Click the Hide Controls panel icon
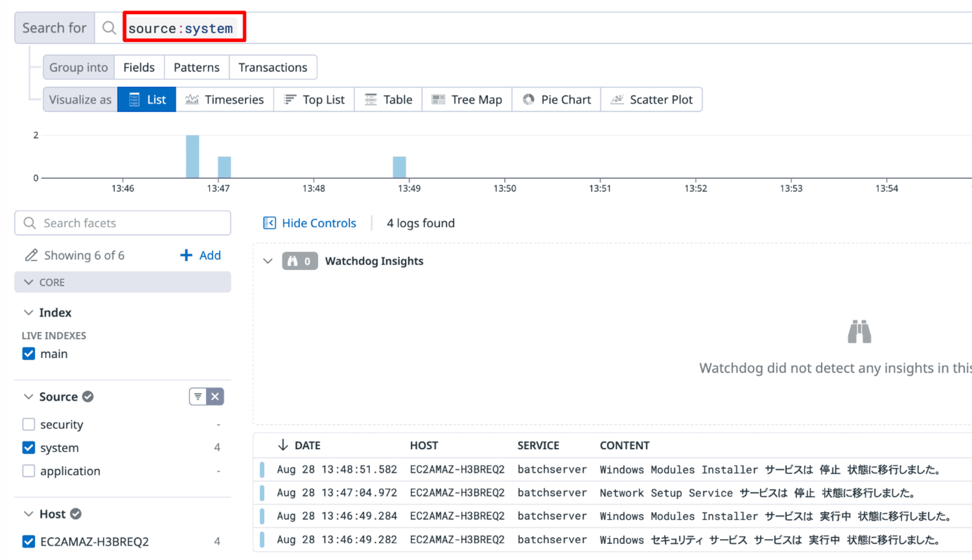The width and height of the screenshot is (972, 560). (269, 223)
